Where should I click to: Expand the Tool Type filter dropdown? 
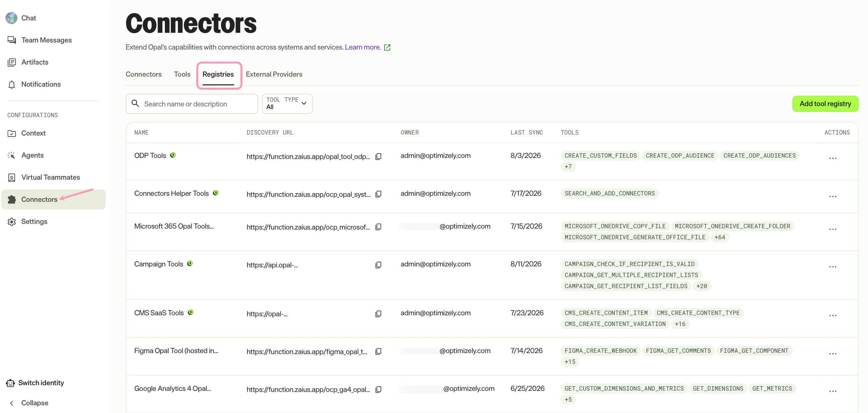pos(287,104)
